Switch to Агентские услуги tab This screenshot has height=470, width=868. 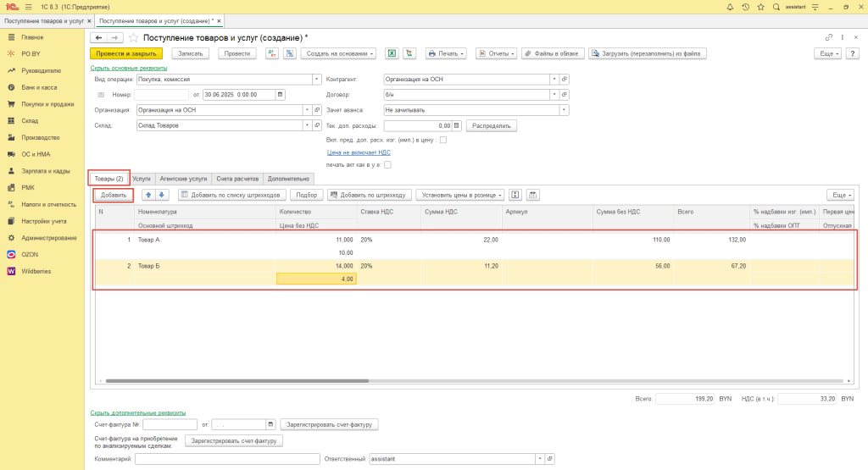pyautogui.click(x=183, y=179)
